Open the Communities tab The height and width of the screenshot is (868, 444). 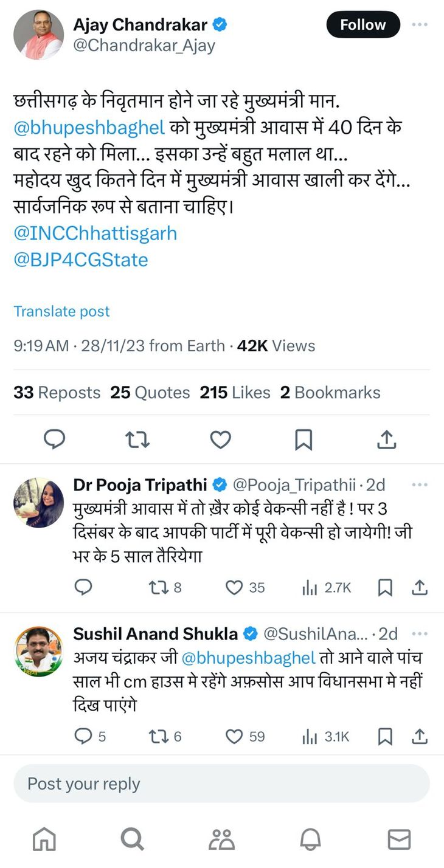221,839
